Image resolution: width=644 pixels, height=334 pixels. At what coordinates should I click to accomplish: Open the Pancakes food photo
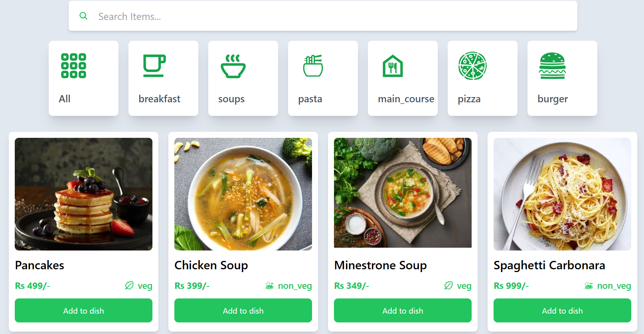click(x=83, y=194)
